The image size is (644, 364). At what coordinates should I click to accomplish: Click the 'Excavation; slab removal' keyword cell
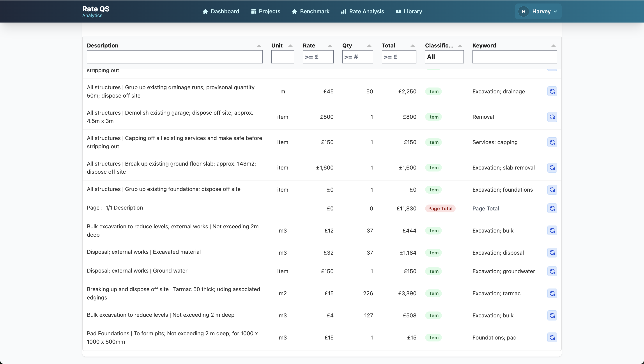point(504,168)
